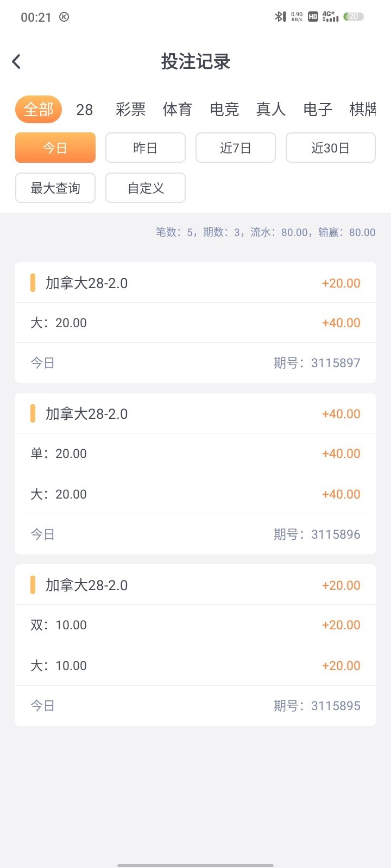Show records from 近30日
The height and width of the screenshot is (868, 391).
click(x=330, y=148)
